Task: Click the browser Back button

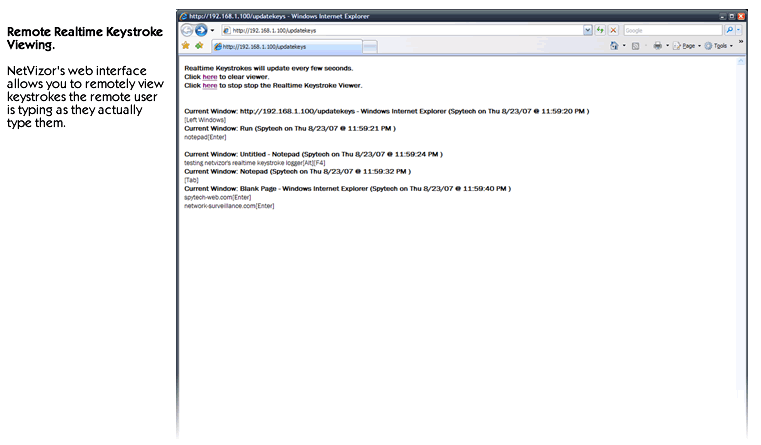Action: point(186,31)
